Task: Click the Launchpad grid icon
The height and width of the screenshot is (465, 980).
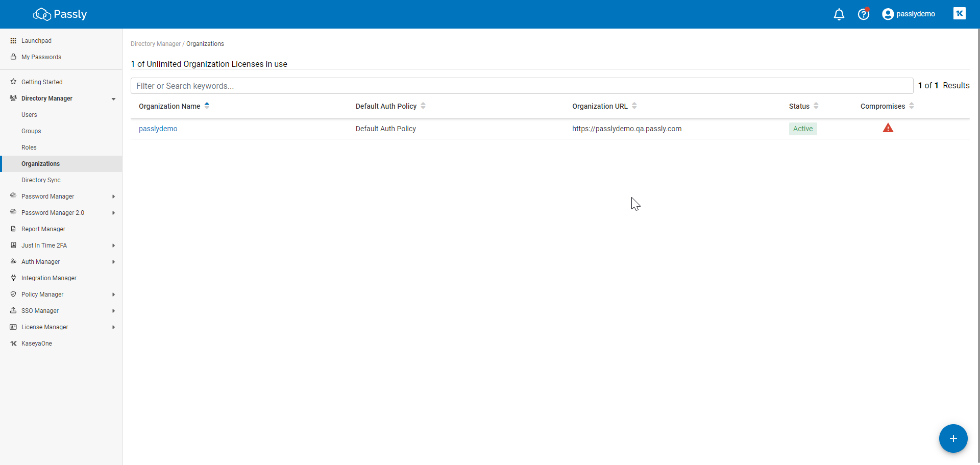Action: pos(13,41)
